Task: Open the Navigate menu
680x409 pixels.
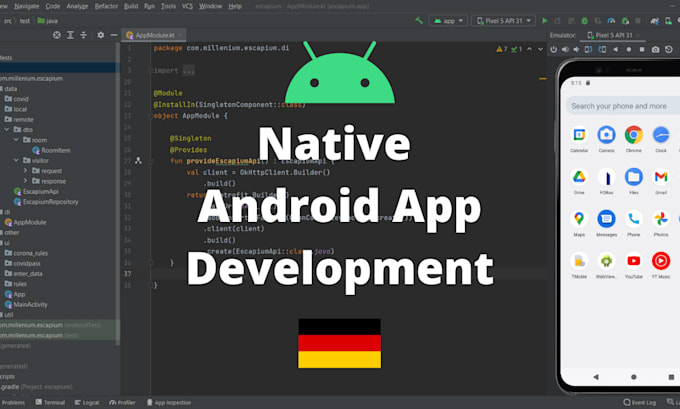Action: pyautogui.click(x=26, y=6)
